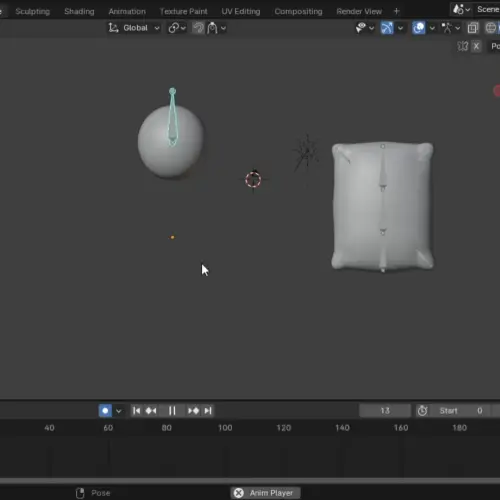This screenshot has width=500, height=500.
Task: Click the Pose status bar label
Action: [x=101, y=493]
